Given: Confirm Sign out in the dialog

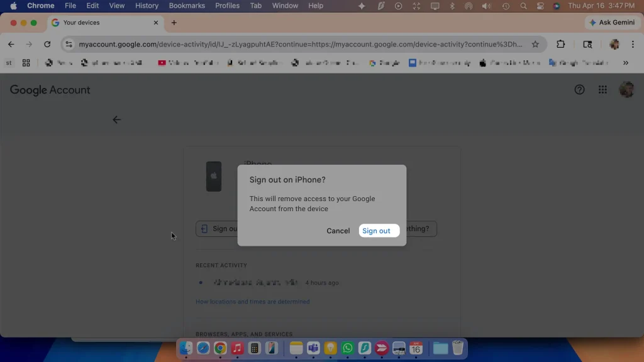Looking at the screenshot, I should [379, 231].
